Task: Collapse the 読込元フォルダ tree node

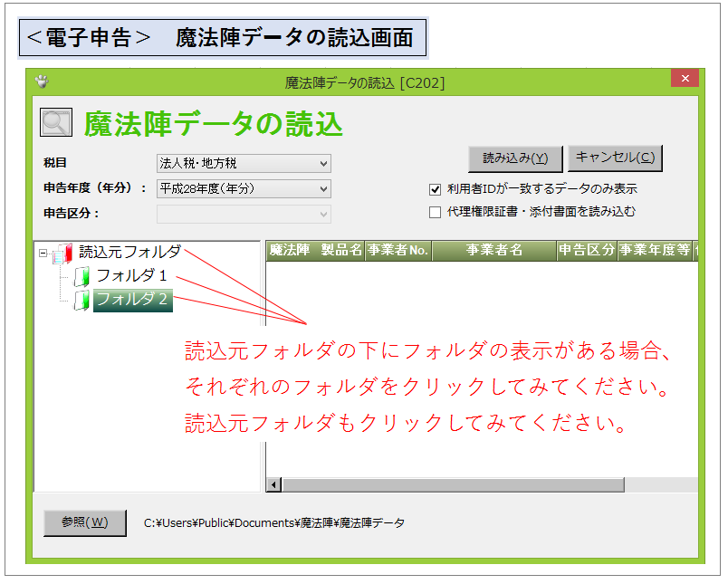Action: click(x=43, y=253)
